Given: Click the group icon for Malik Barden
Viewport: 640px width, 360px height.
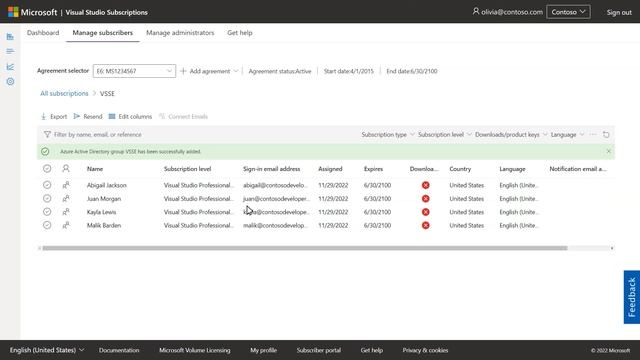Looking at the screenshot, I should pyautogui.click(x=66, y=225).
